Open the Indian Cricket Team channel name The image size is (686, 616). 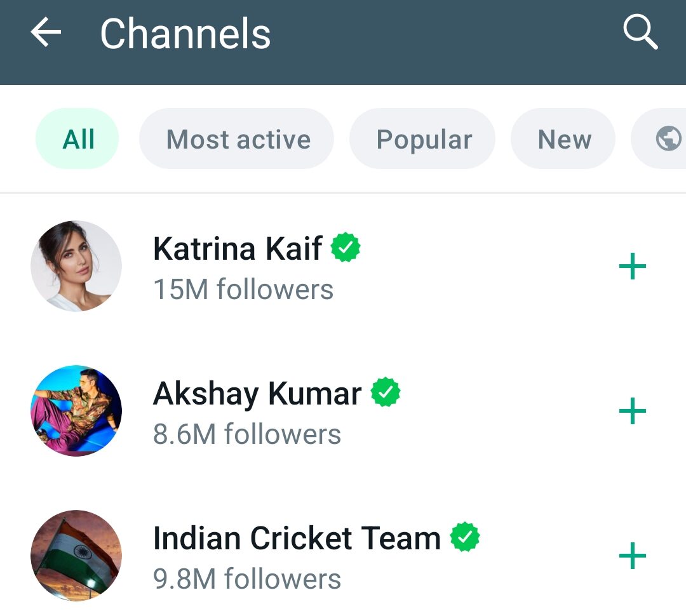pos(297,538)
